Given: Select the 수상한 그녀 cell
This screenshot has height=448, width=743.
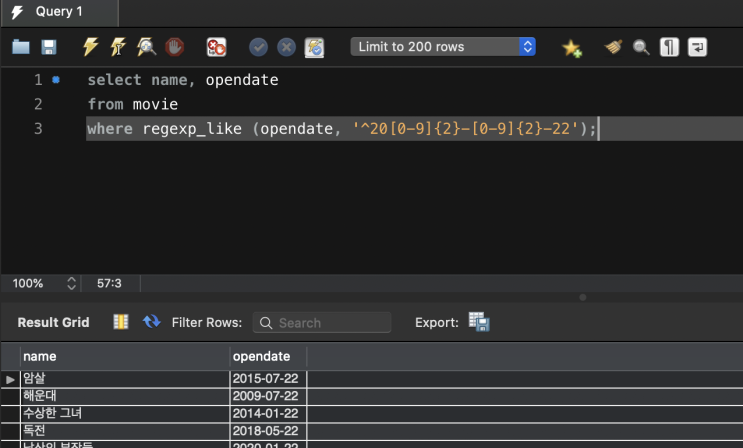Looking at the screenshot, I should click(x=125, y=413).
